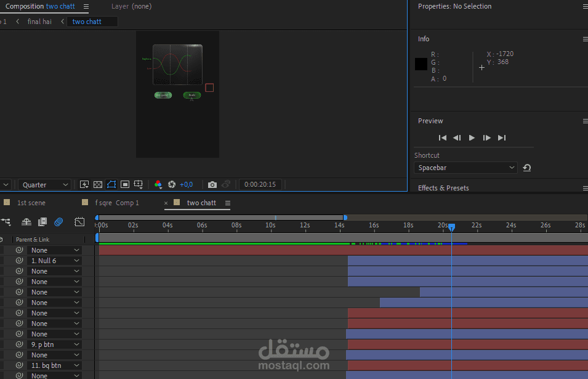Image resolution: width=588 pixels, height=379 pixels.
Task: Toggle the transparency grid icon
Action: (x=98, y=184)
